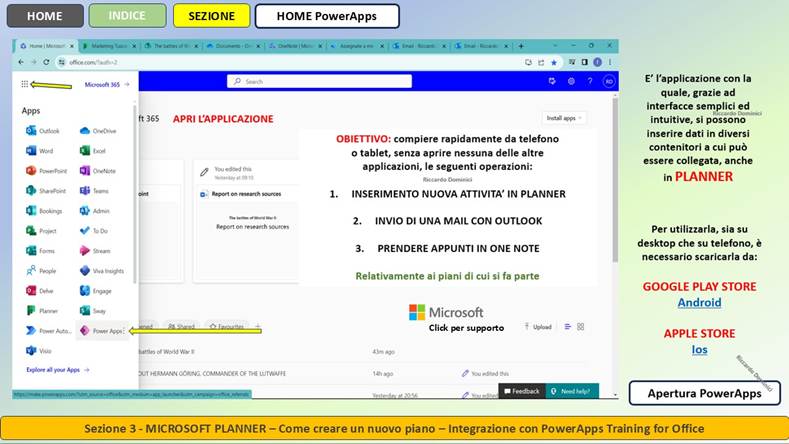The width and height of the screenshot is (789, 444).
Task: Select the Favourites filter tab
Action: click(x=226, y=327)
